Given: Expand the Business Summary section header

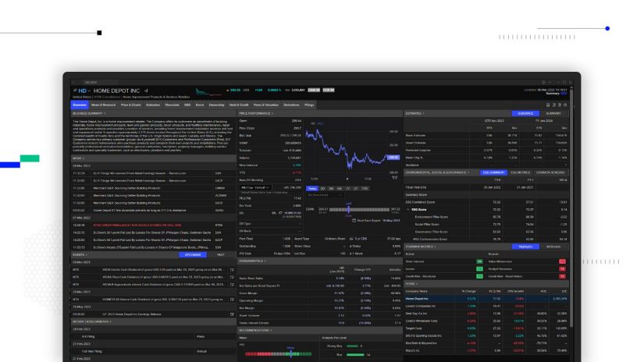Looking at the screenshot, I should pyautogui.click(x=89, y=113).
